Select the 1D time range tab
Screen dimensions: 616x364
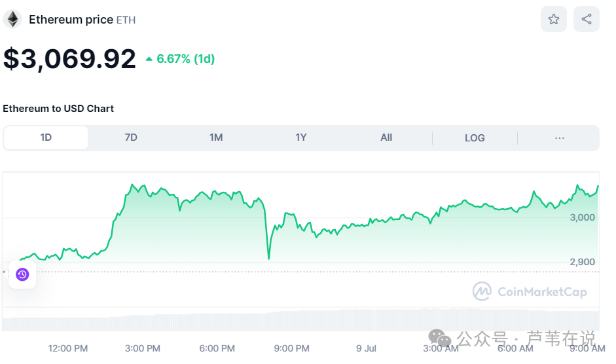click(46, 137)
